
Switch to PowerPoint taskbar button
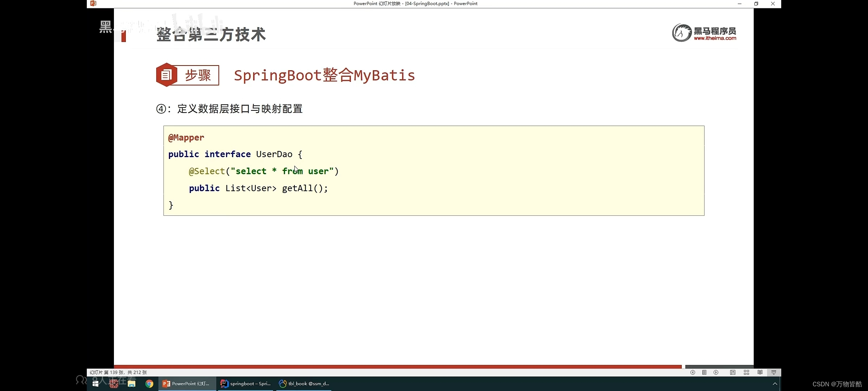pos(187,384)
